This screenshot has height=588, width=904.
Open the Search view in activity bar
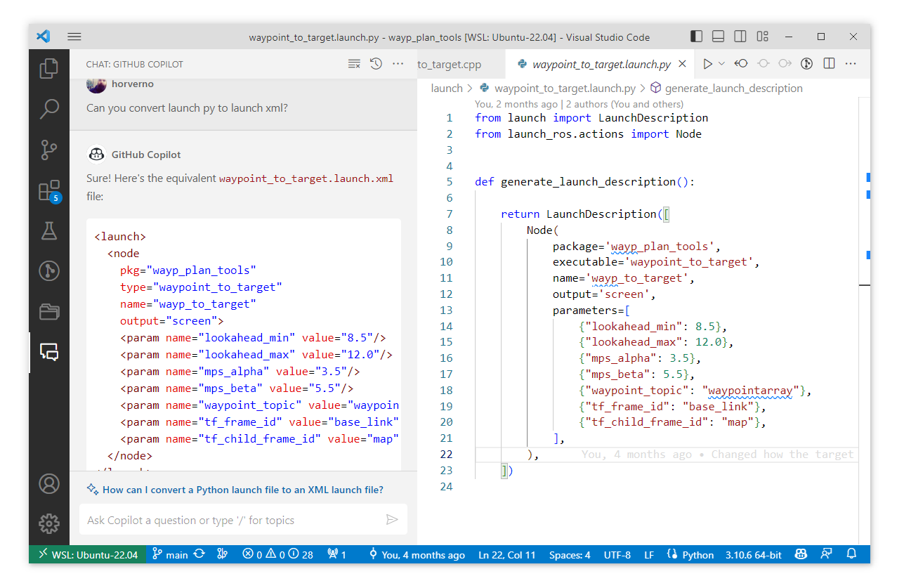tap(49, 109)
